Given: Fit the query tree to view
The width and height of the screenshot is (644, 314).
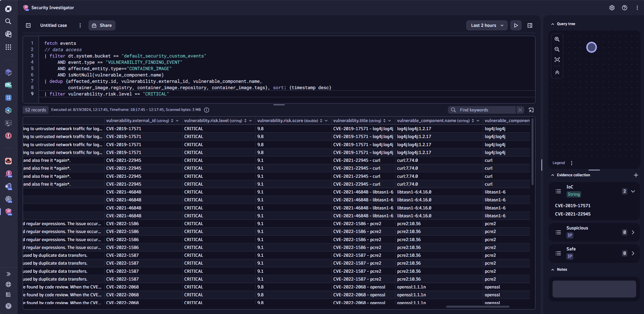Looking at the screenshot, I should tap(557, 60).
